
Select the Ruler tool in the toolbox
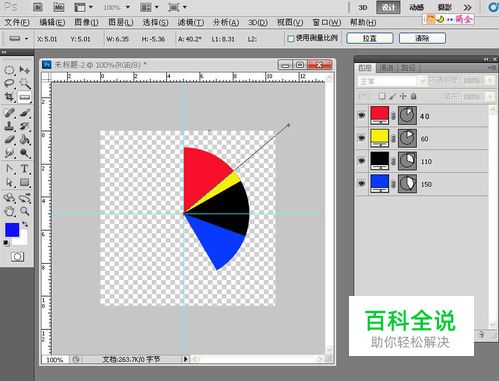tap(24, 97)
